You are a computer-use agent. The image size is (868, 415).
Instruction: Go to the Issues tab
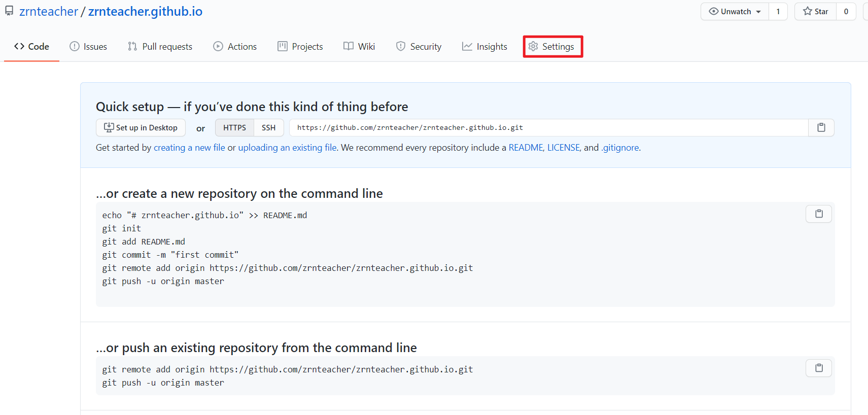pos(88,47)
